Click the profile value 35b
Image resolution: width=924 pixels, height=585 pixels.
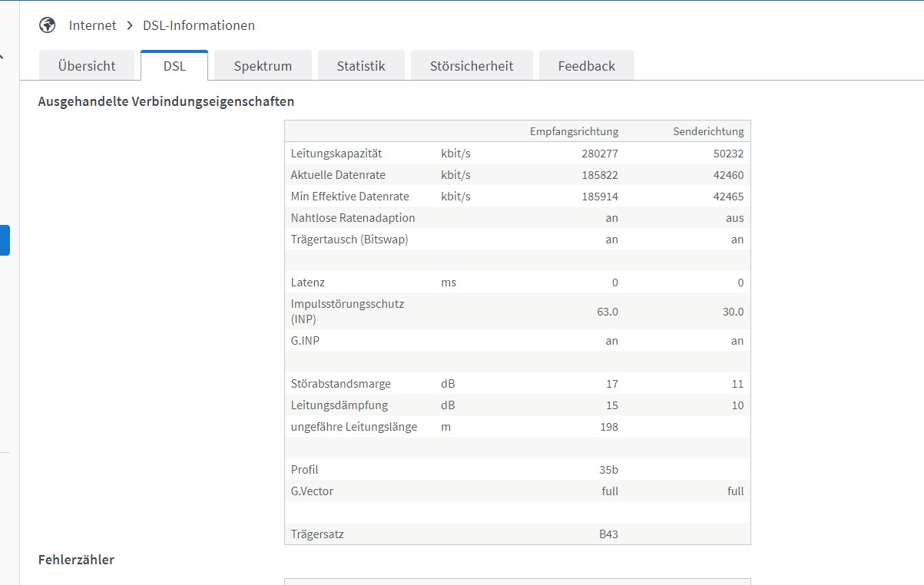tap(608, 470)
